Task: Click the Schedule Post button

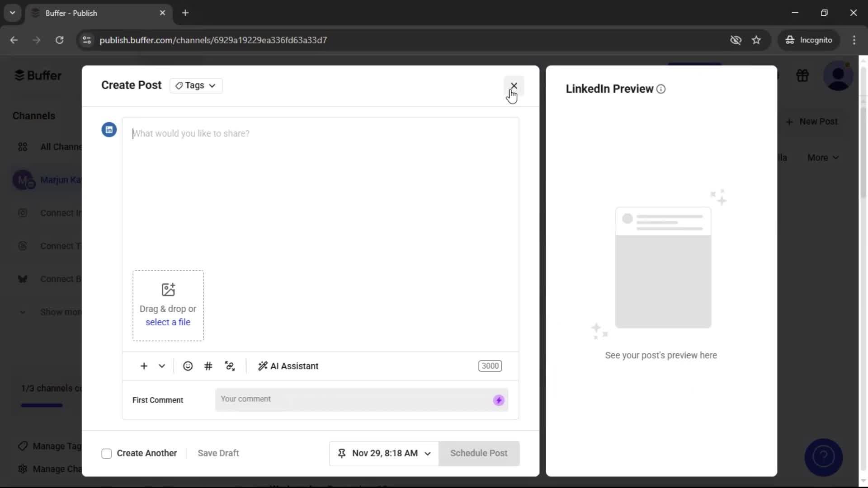Action: [479, 453]
